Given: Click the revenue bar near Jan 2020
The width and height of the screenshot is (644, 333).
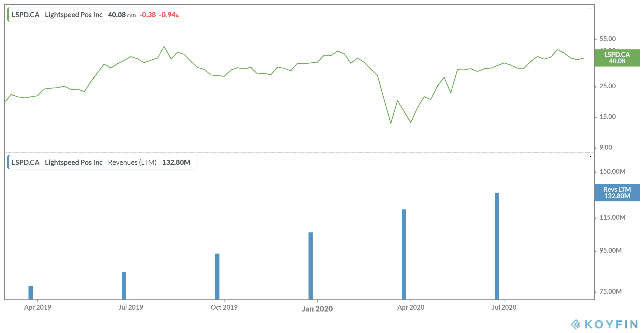Looking at the screenshot, I should 310,266.
